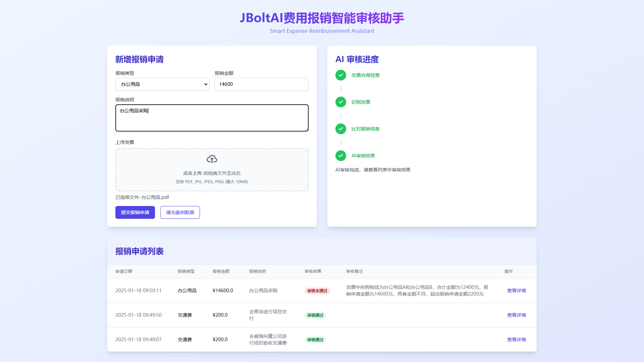Open 查看详情 for the 去青岛进行项目交付 row
This screenshot has height=362, width=644.
pyautogui.click(x=517, y=315)
